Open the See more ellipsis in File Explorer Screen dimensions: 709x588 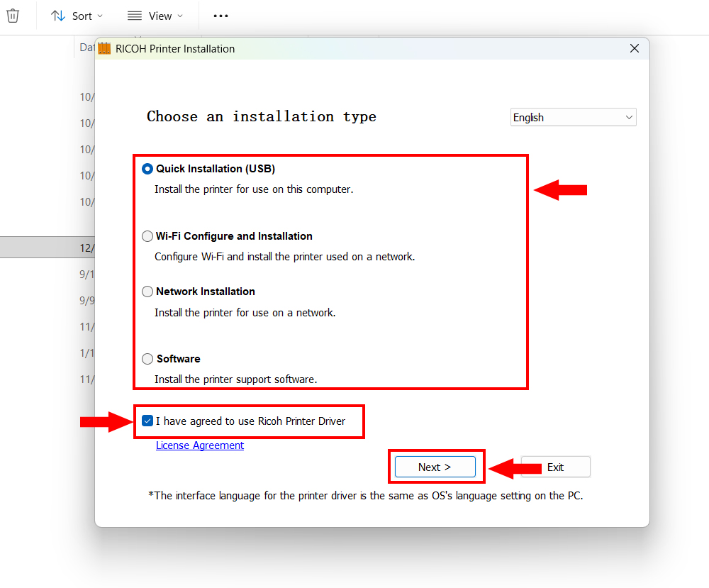click(220, 16)
